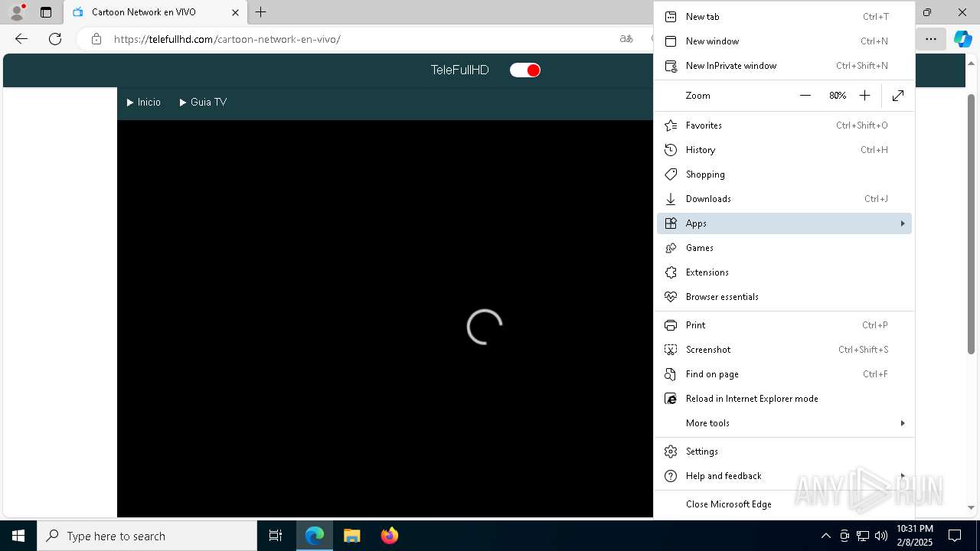Open Games from the Edge menu
The width and height of the screenshot is (980, 551).
784,248
